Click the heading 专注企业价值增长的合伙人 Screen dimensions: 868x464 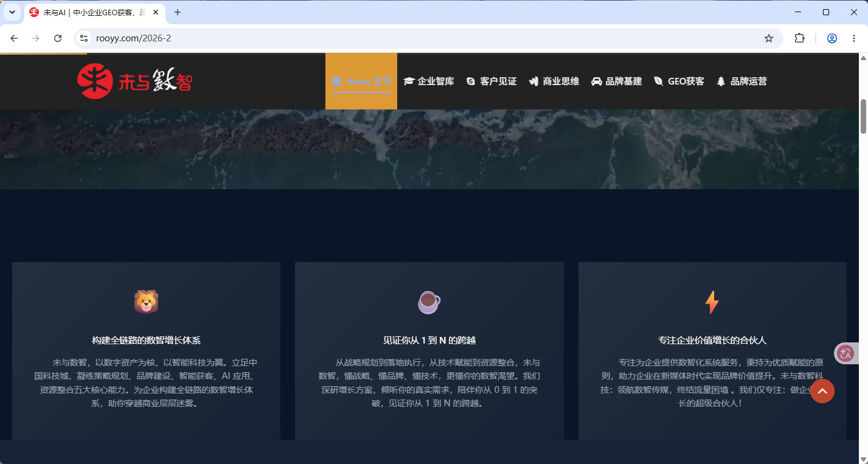712,341
